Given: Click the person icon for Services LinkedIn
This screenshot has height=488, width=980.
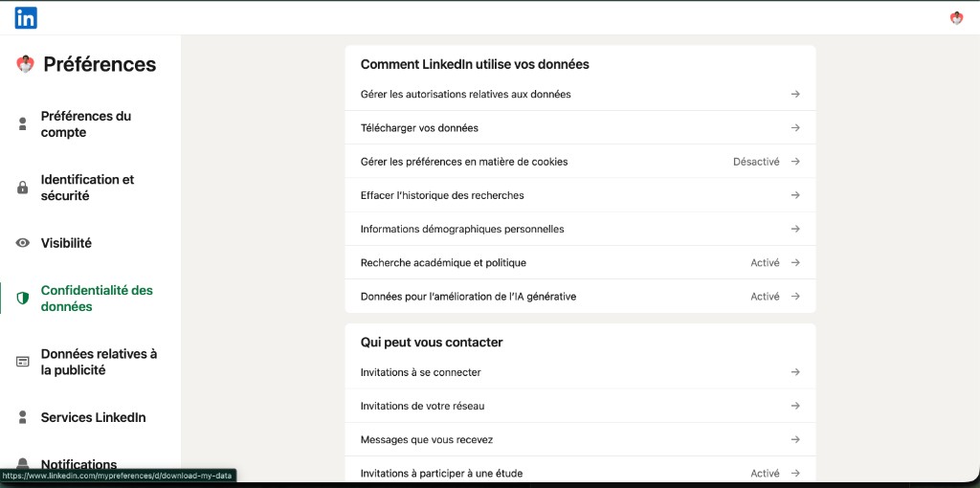Looking at the screenshot, I should [x=23, y=417].
